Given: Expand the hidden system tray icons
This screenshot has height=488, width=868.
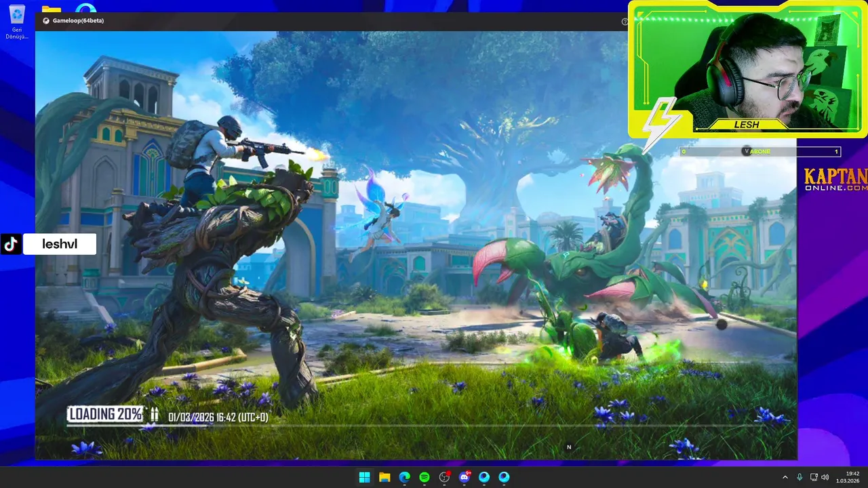Looking at the screenshot, I should [x=785, y=477].
